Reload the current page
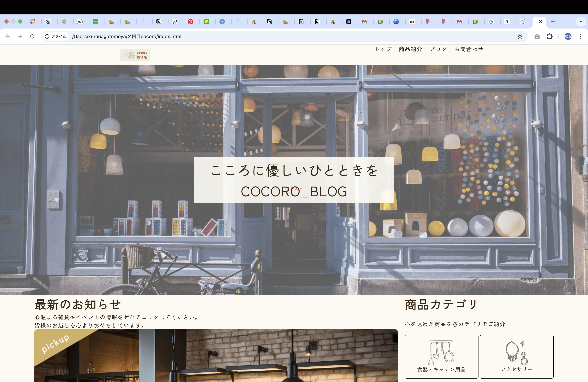Viewport: 588px width, 382px height. pos(32,36)
